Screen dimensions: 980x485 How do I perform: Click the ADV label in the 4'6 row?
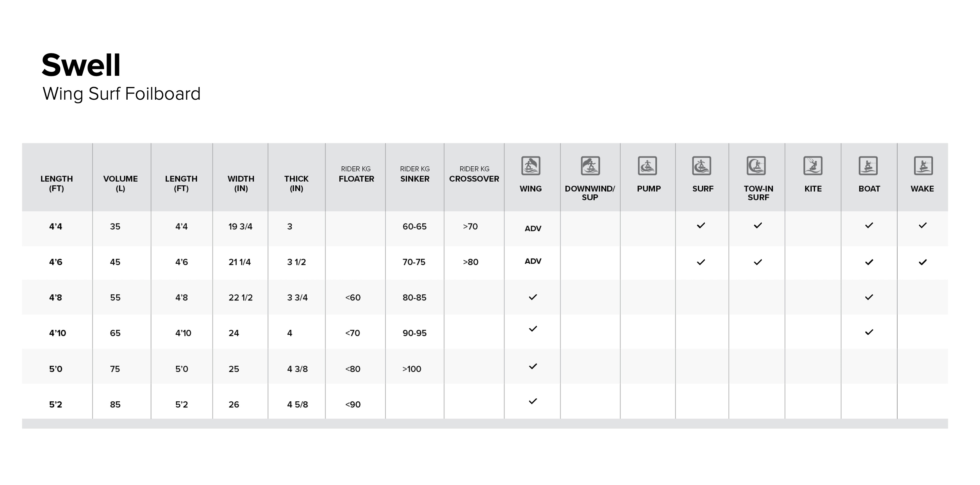tap(533, 261)
